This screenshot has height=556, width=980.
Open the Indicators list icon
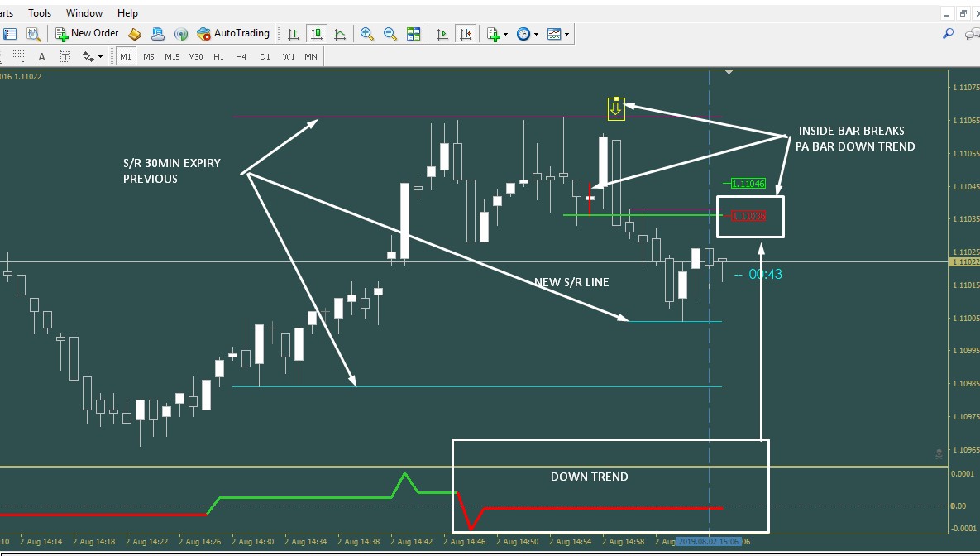click(494, 34)
